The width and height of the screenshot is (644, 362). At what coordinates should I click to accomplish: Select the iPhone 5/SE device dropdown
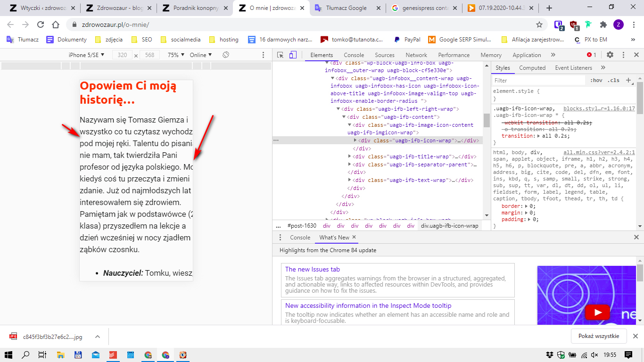point(86,55)
